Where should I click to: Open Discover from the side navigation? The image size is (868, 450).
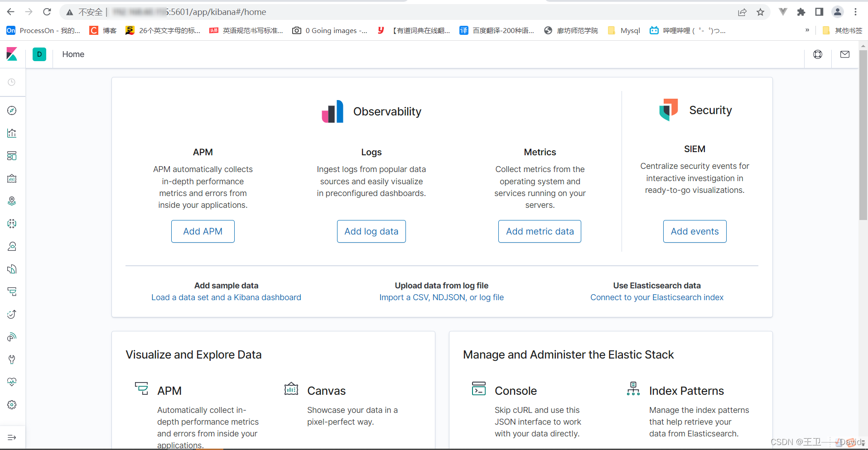pyautogui.click(x=12, y=110)
